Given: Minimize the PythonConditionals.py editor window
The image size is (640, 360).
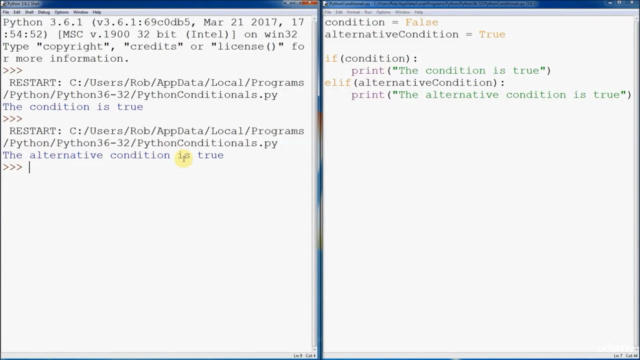Looking at the screenshot, I should coord(610,3).
